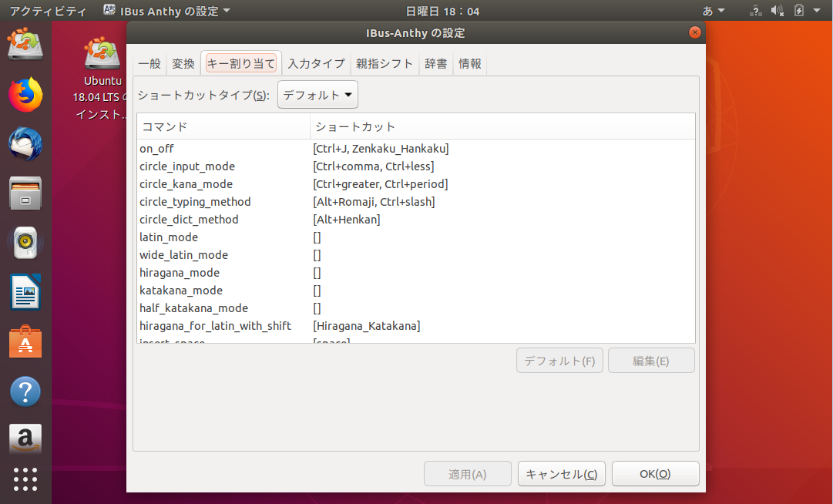The width and height of the screenshot is (833, 504).
Task: Click the キャンセル button
Action: 562,474
